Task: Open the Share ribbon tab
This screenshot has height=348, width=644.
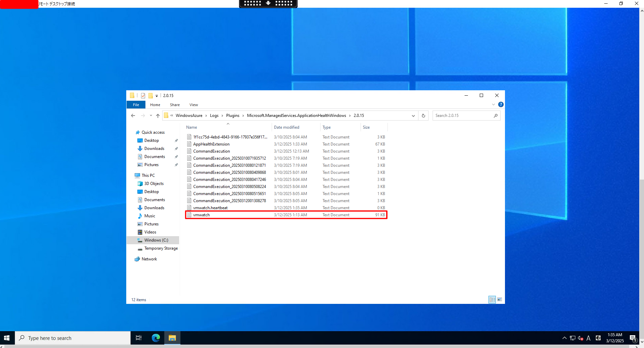Action: point(175,105)
